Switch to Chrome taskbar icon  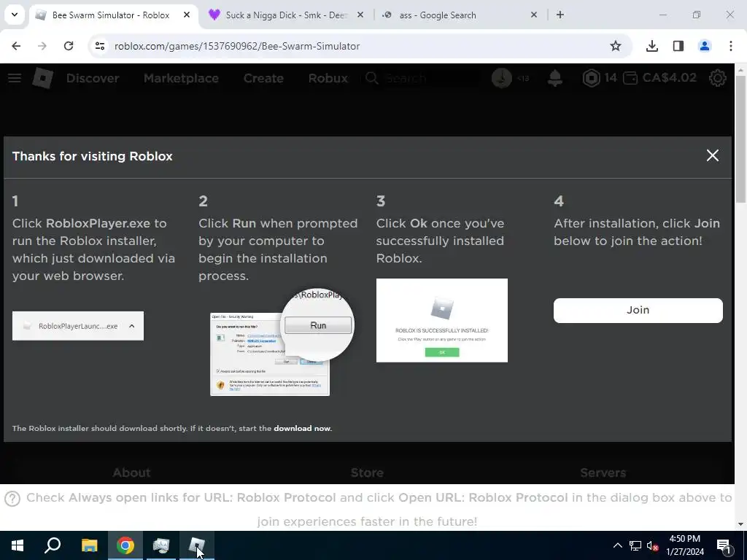[125, 545]
